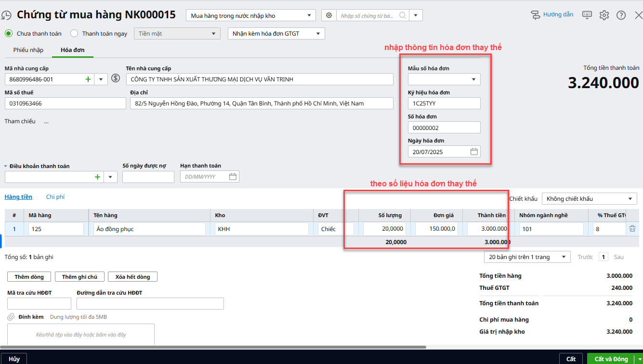Image resolution: width=643 pixels, height=364 pixels.
Task: Click the Cất và Đóng button
Action: click(x=611, y=359)
